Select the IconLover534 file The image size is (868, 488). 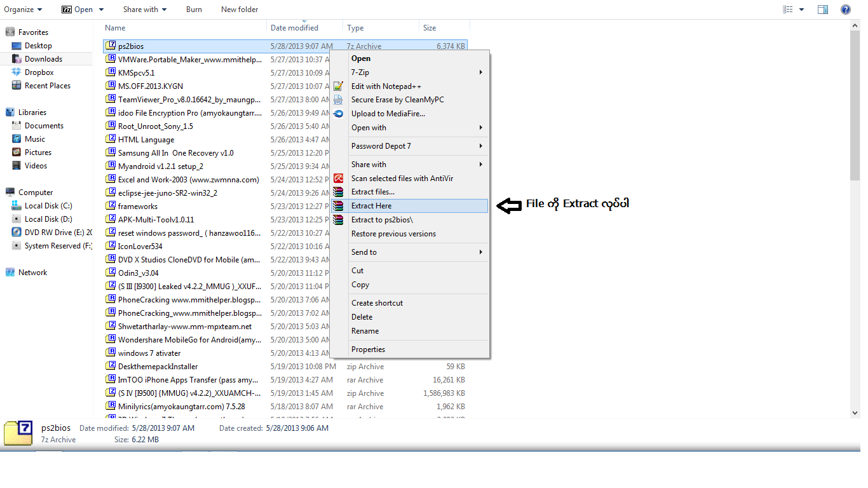(140, 247)
